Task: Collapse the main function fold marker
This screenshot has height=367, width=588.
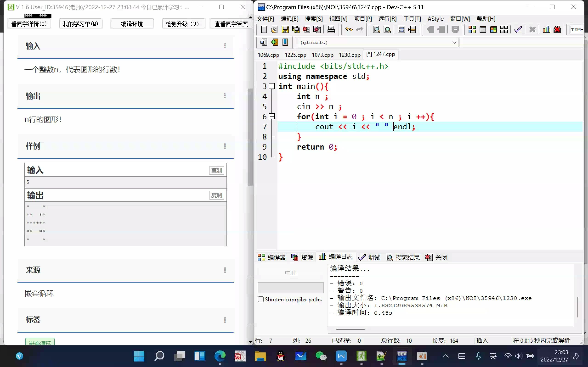Action: tap(272, 86)
